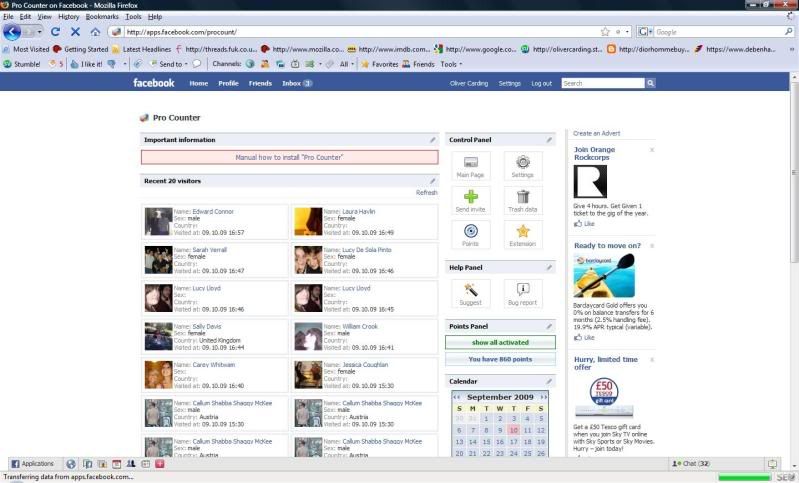Bookmark the page with the star icon
799x483 pixels.
click(605, 32)
